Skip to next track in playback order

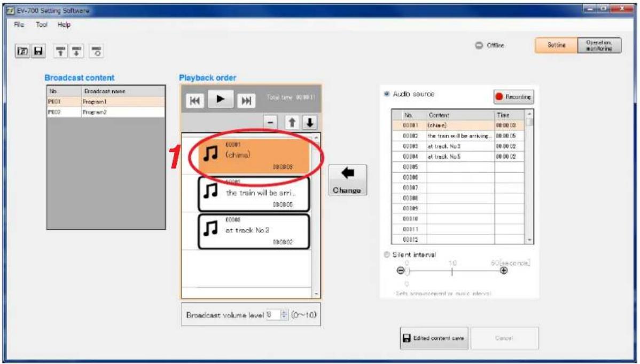pos(246,100)
